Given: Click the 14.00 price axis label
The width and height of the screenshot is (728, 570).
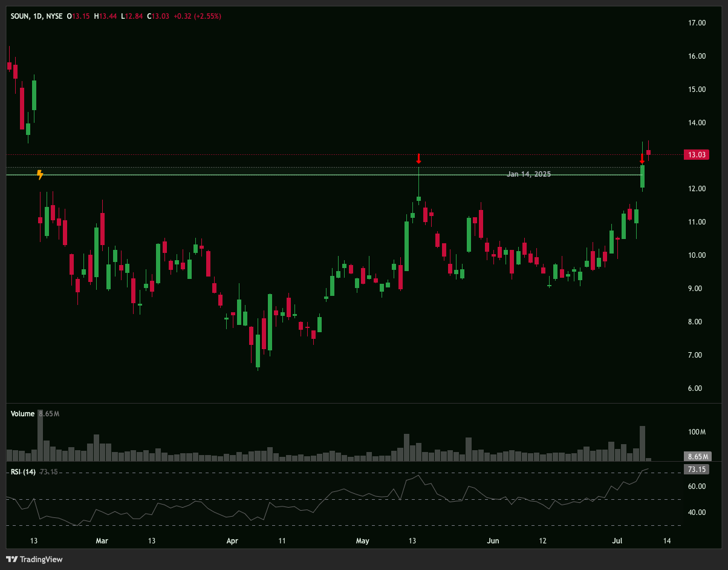Looking at the screenshot, I should (697, 123).
